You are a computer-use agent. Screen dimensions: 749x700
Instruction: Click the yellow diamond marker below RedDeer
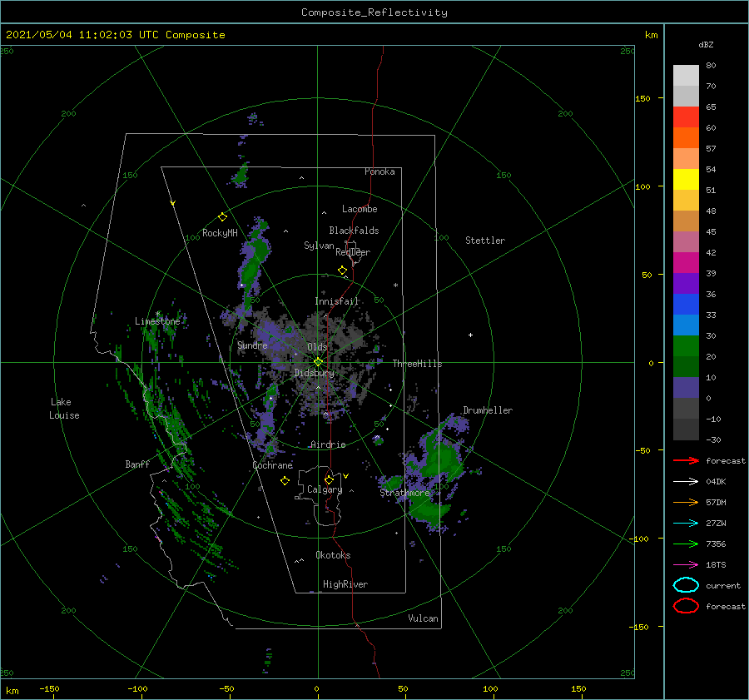[x=343, y=270]
